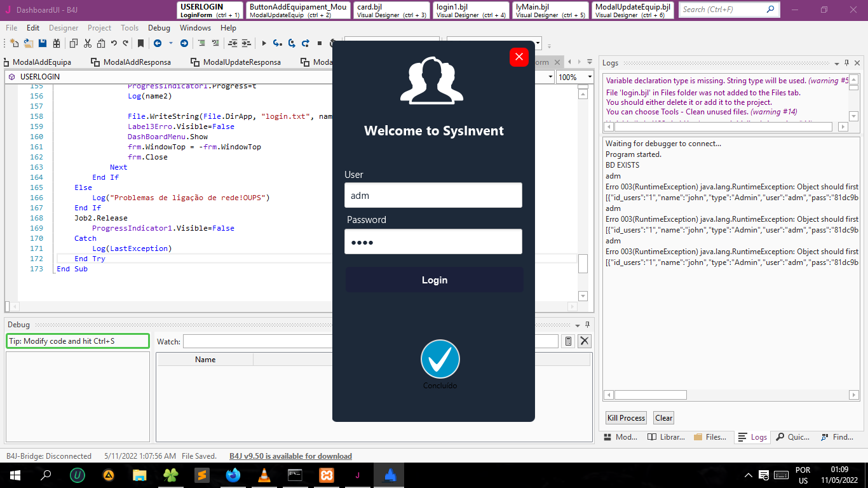Click the Save file toolbar icon
The height and width of the screenshot is (488, 868).
coord(43,44)
